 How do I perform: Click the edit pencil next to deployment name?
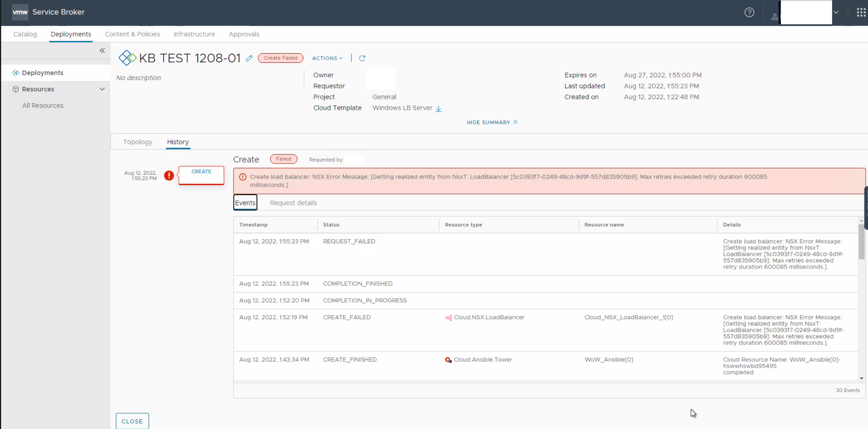[x=249, y=58]
